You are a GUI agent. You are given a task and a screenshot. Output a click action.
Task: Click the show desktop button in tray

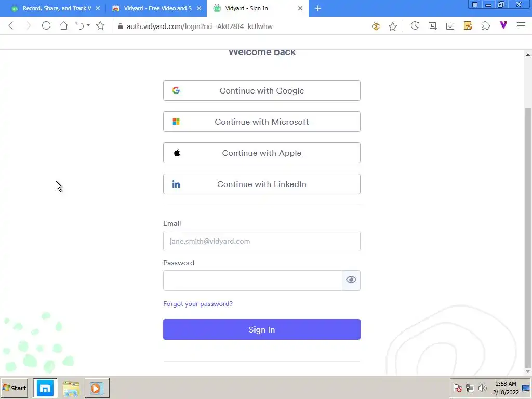(526, 388)
